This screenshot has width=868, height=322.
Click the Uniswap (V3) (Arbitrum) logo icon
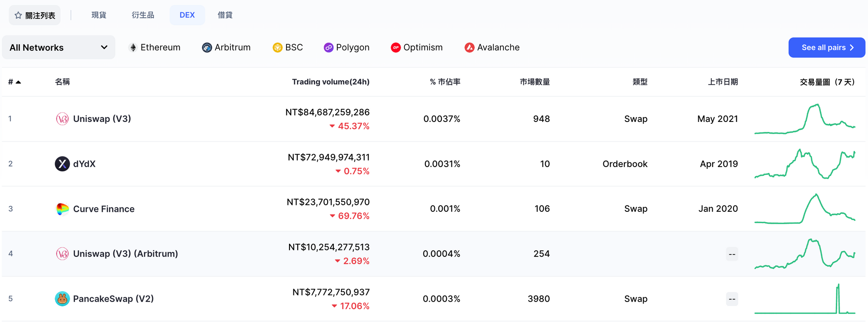click(x=62, y=254)
